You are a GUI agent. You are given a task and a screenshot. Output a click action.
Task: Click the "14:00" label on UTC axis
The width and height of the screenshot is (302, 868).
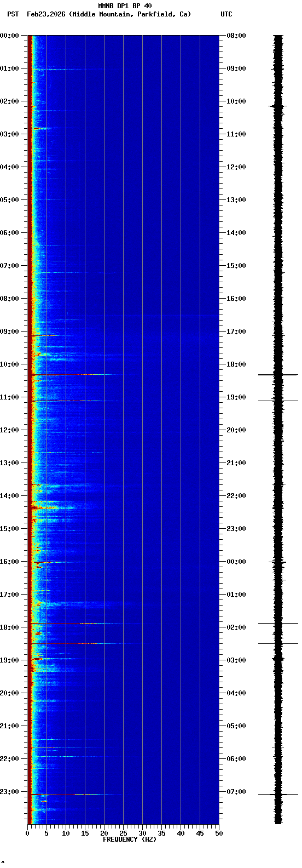pyautogui.click(x=236, y=233)
